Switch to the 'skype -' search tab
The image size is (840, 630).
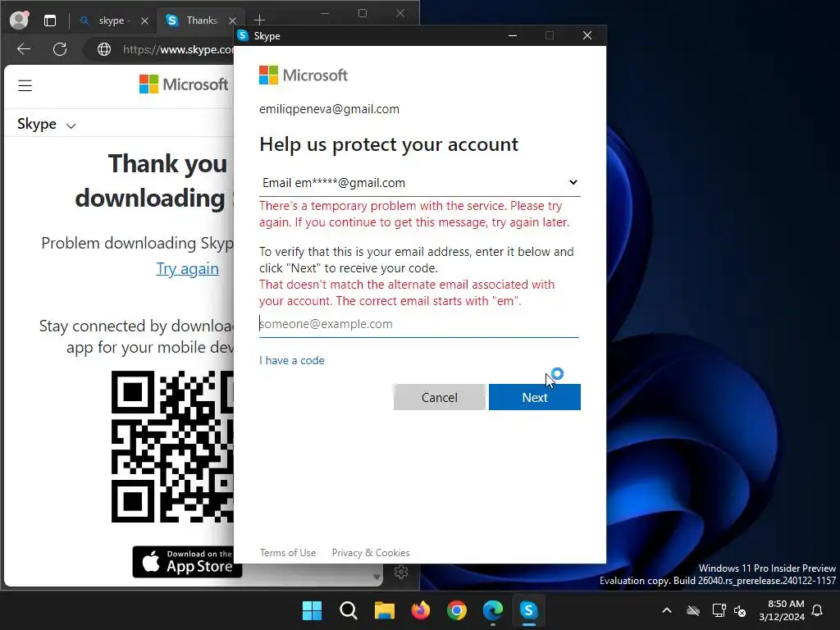tap(112, 21)
